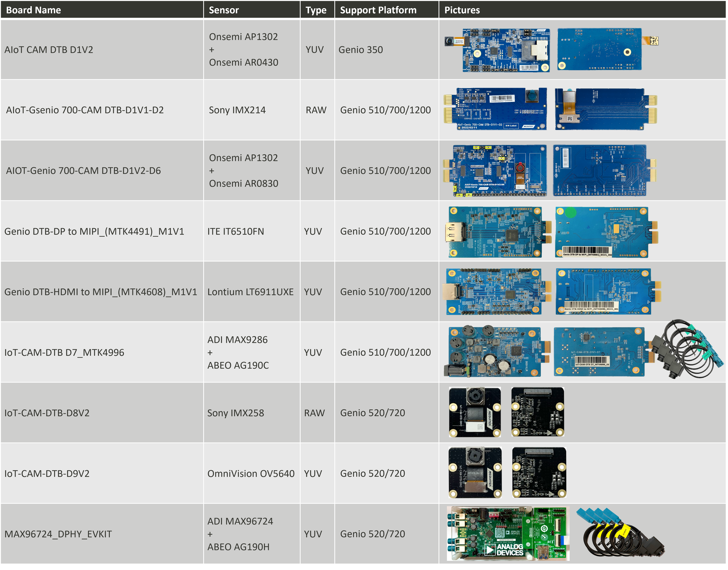Image resolution: width=728 pixels, height=570 pixels.
Task: Select the Genio 350 platform cell
Action: coord(360,50)
